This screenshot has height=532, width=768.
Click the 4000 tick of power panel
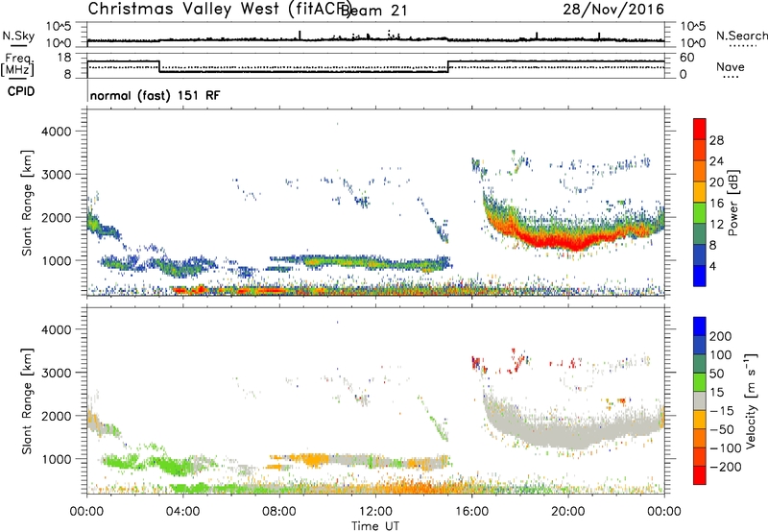(56, 132)
